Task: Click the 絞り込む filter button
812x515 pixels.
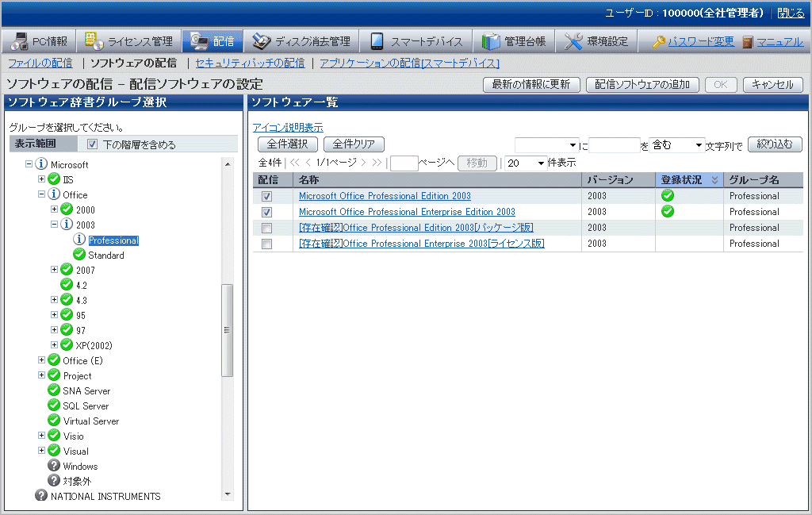Action: point(775,144)
